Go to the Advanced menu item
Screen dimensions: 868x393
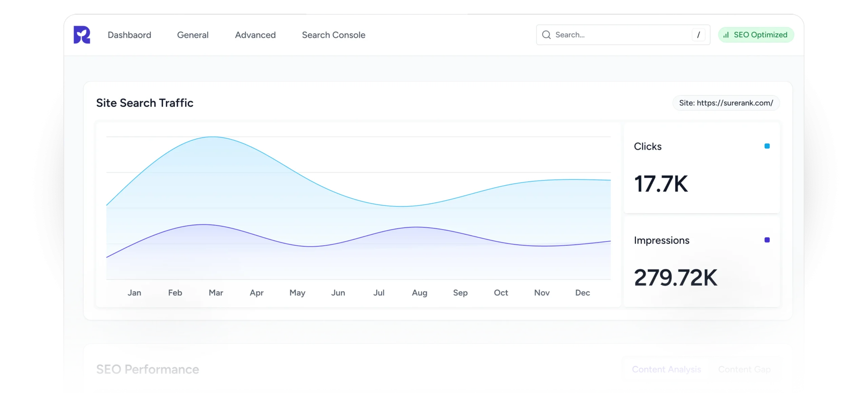(255, 35)
